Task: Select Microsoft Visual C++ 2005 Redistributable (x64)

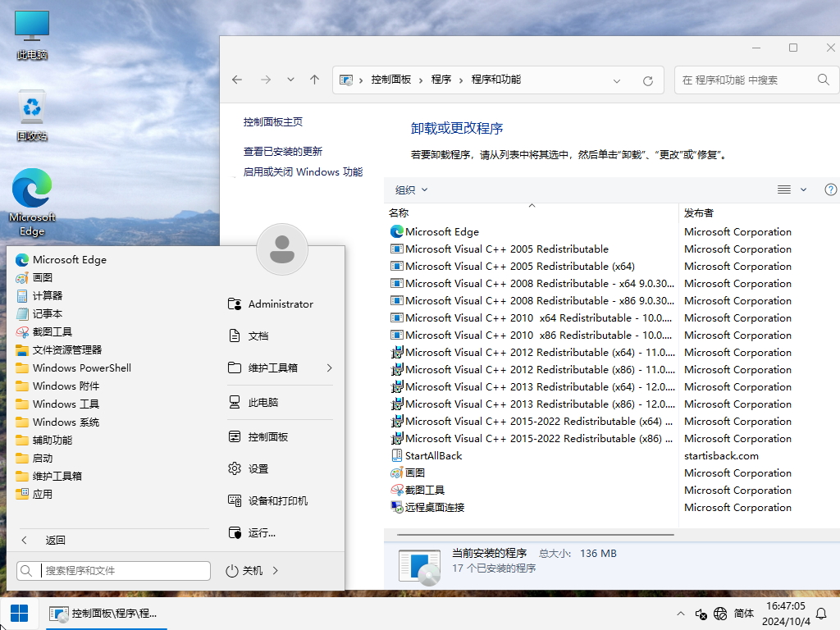Action: 513,267
